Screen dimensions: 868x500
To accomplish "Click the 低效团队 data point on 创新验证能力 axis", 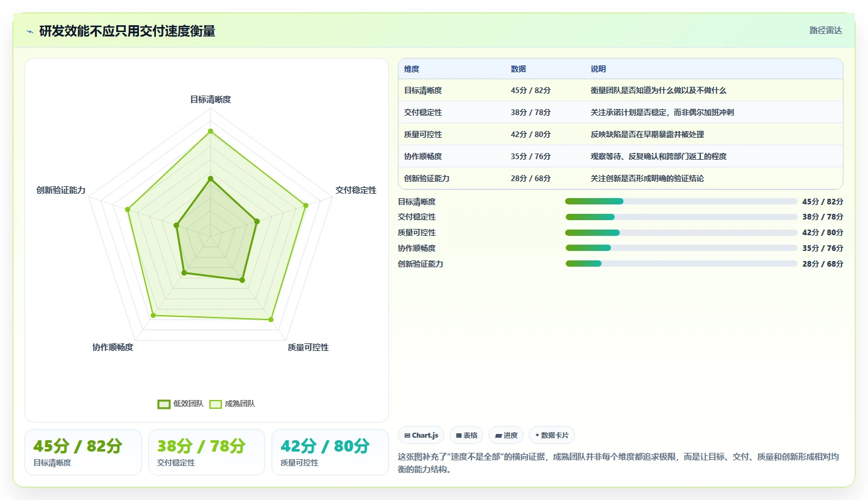I will [x=177, y=225].
